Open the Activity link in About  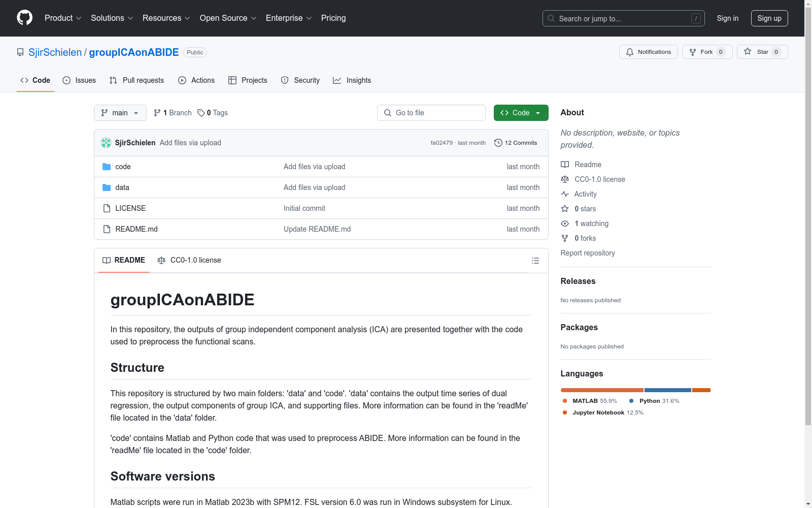[579, 194]
